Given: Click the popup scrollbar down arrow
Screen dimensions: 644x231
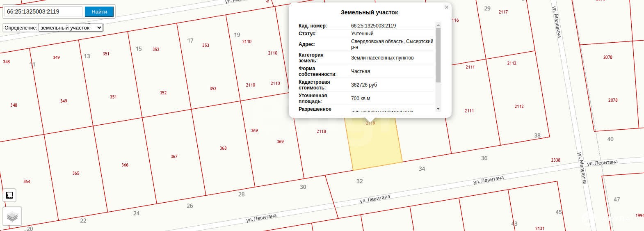Looking at the screenshot, I should (438, 109).
